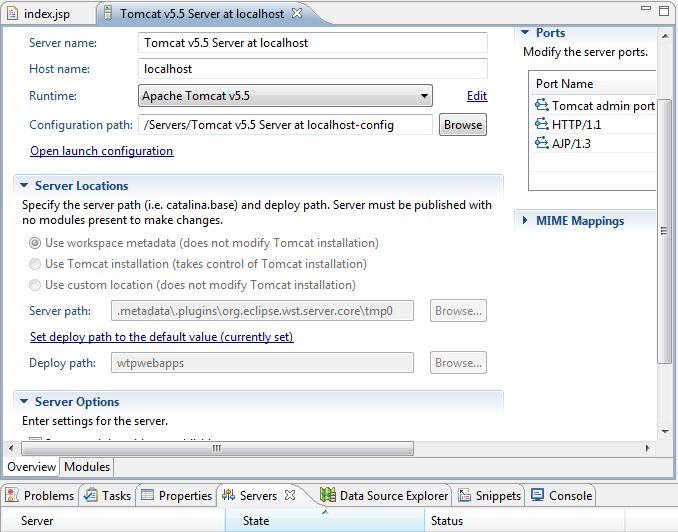
Task: Click the Deploy path field
Action: 262,363
